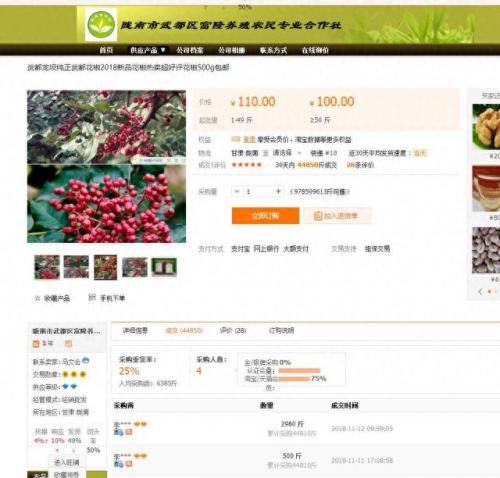Select the fifth thumbnail showing packaged bags
Screen dimensions: 500x478
pyautogui.click(x=164, y=267)
